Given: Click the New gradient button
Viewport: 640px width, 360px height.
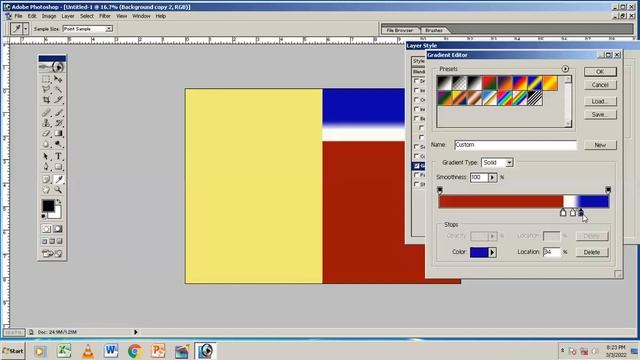Looking at the screenshot, I should [600, 145].
